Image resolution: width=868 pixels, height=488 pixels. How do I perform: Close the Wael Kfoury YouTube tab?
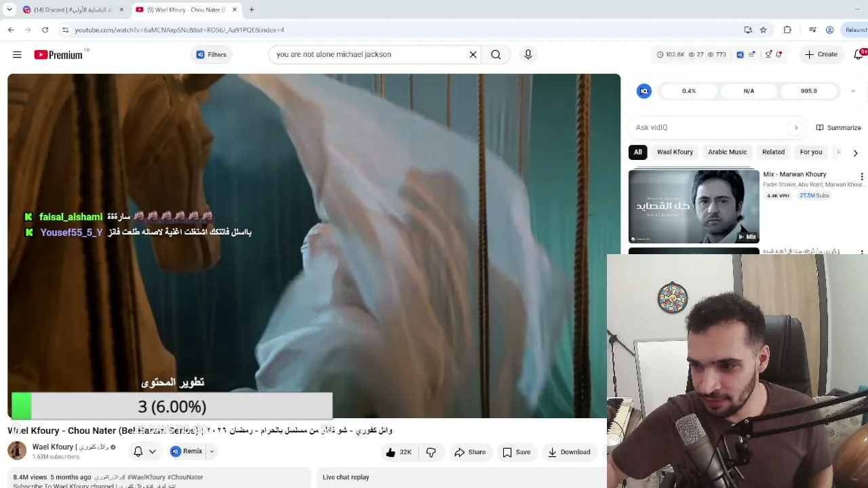pyautogui.click(x=234, y=9)
